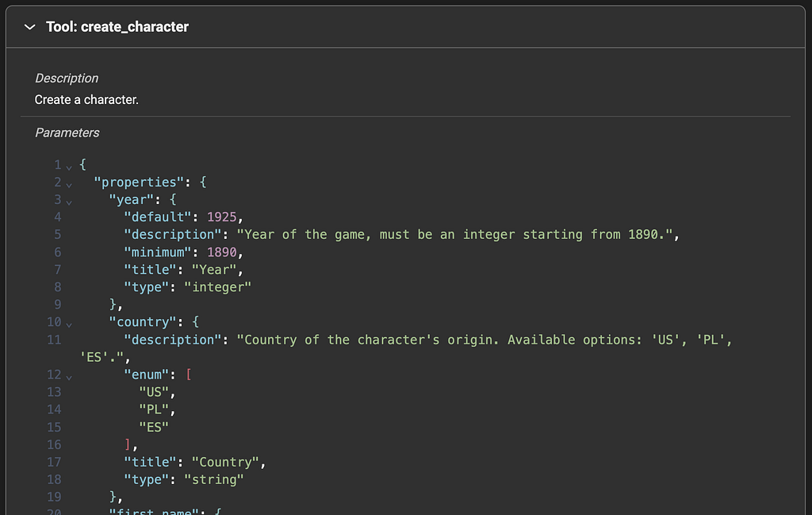Click the Description label
Image resolution: width=812 pixels, height=515 pixels.
tap(67, 79)
